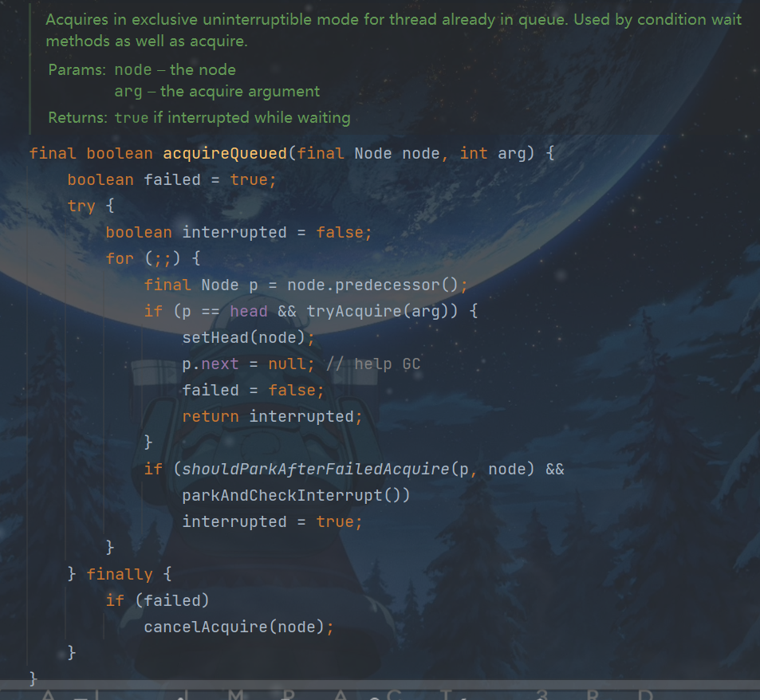Click the shouldParkAfterFailedAcquire method call
The height and width of the screenshot is (700, 760).
click(x=315, y=469)
